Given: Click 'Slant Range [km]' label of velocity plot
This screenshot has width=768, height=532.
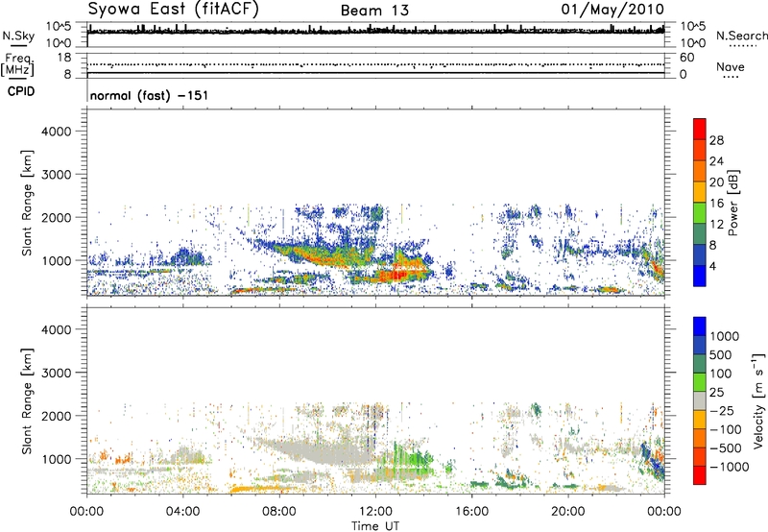Looking at the screenshot, I should click(x=27, y=401).
